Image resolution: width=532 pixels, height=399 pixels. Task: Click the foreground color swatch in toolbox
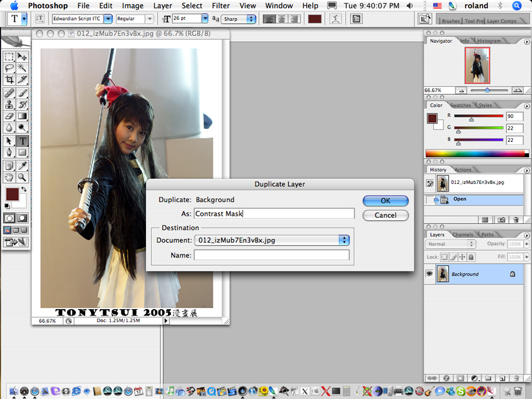pyautogui.click(x=12, y=194)
